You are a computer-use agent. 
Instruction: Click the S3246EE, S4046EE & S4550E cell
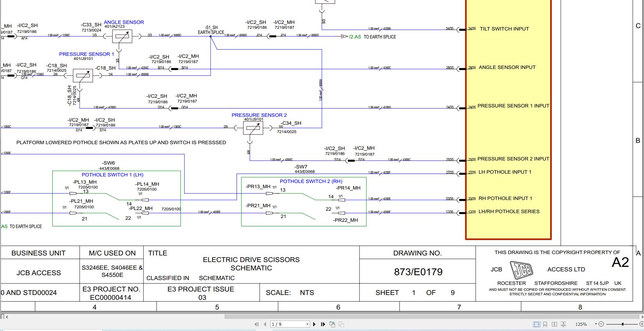(112, 271)
